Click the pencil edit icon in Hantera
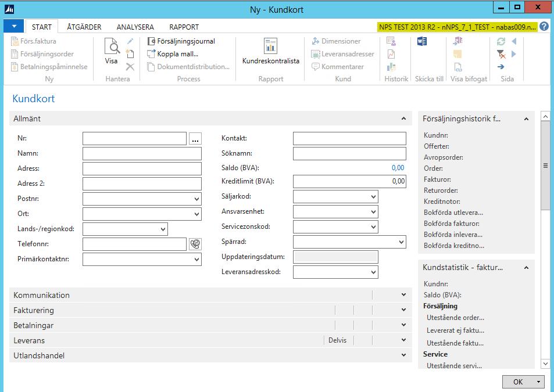Viewport: 554px width, 392px height. click(130, 41)
